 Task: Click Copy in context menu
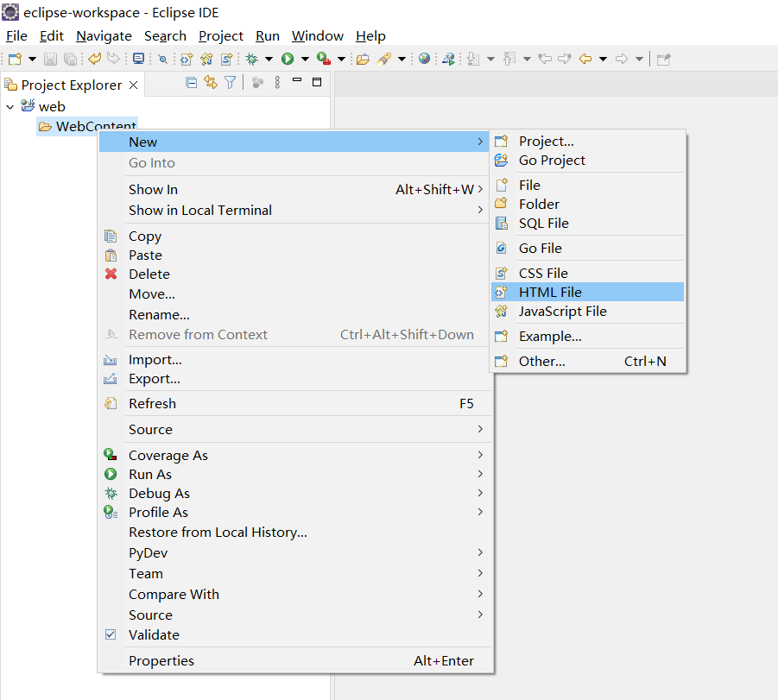click(x=295, y=236)
